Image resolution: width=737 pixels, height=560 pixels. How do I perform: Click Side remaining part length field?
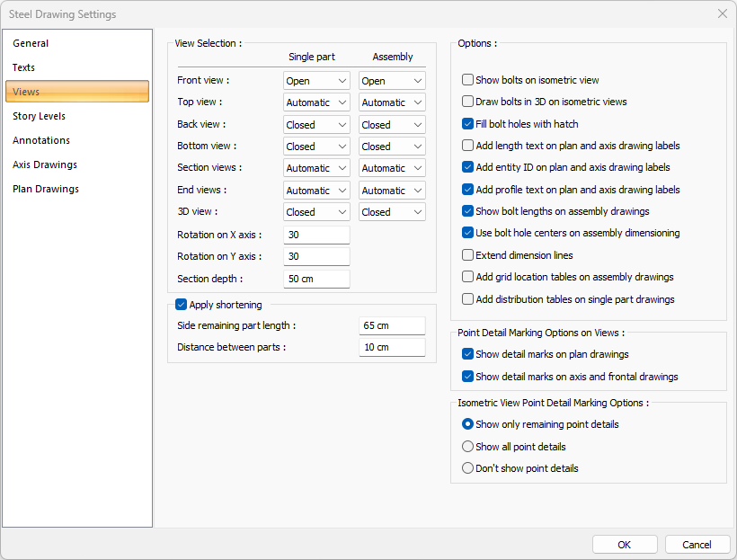click(x=391, y=325)
